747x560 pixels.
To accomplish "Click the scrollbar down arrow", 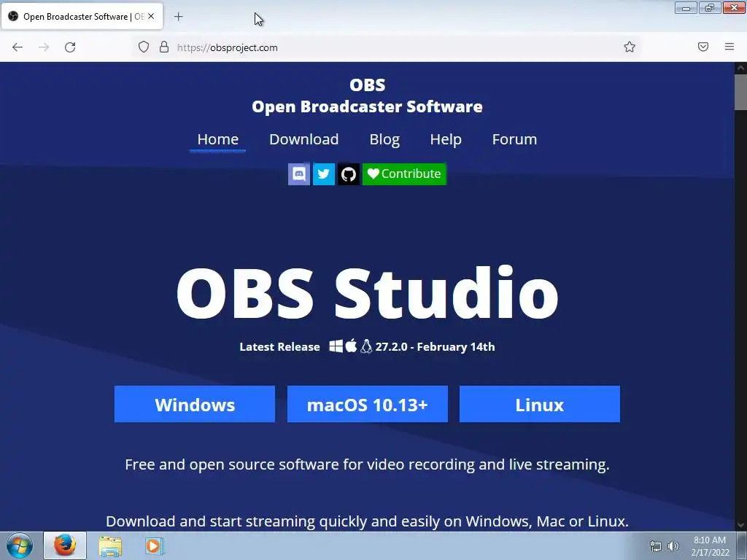I will pos(740,525).
